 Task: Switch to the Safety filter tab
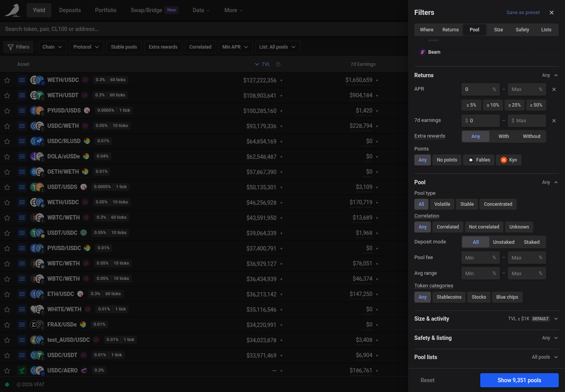click(x=522, y=30)
